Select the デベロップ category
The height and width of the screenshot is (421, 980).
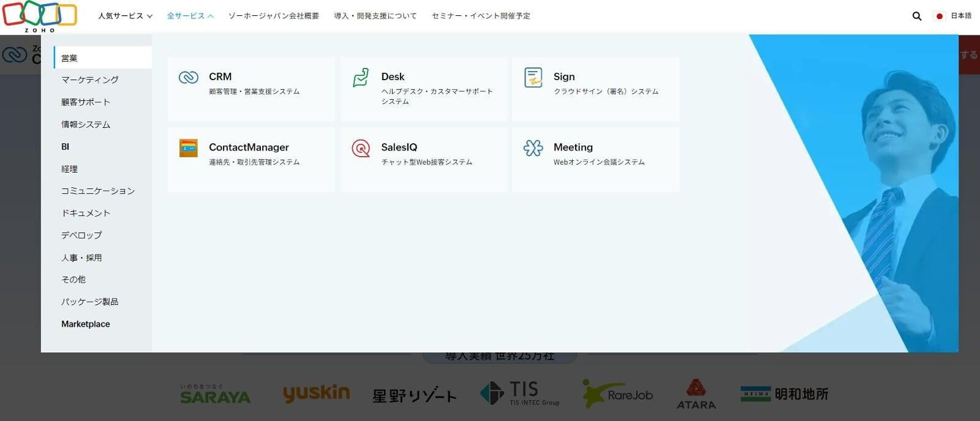point(81,235)
